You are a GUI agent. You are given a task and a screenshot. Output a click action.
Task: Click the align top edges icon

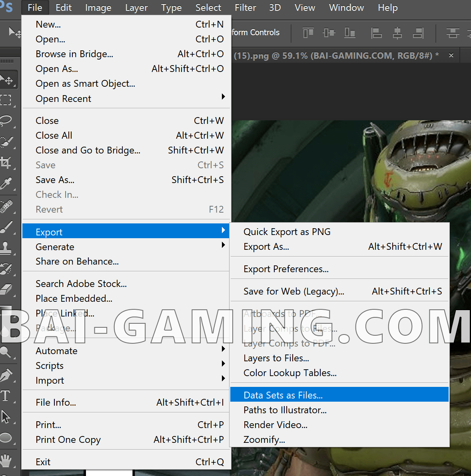click(x=308, y=33)
